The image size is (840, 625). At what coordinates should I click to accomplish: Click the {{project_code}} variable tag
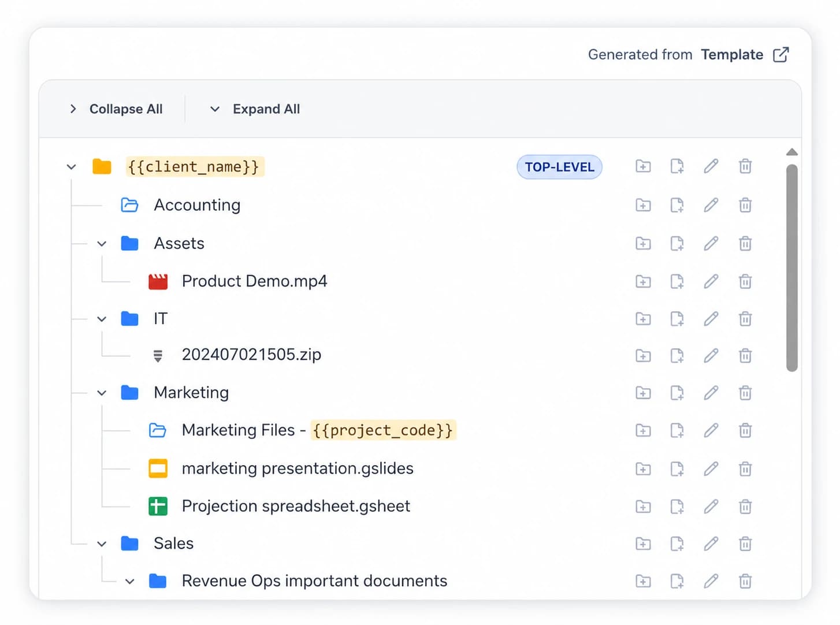pyautogui.click(x=383, y=430)
